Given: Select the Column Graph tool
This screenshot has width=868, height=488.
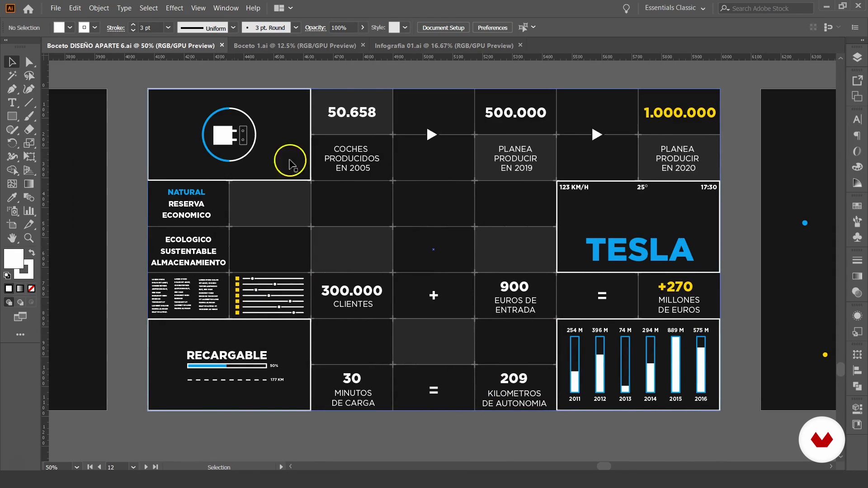Looking at the screenshot, I should 29,211.
